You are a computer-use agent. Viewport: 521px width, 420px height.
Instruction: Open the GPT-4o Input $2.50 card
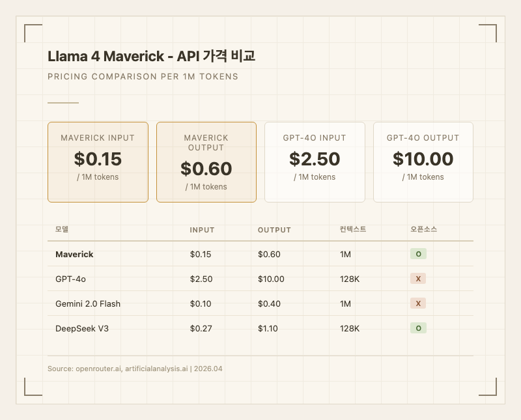tap(315, 162)
